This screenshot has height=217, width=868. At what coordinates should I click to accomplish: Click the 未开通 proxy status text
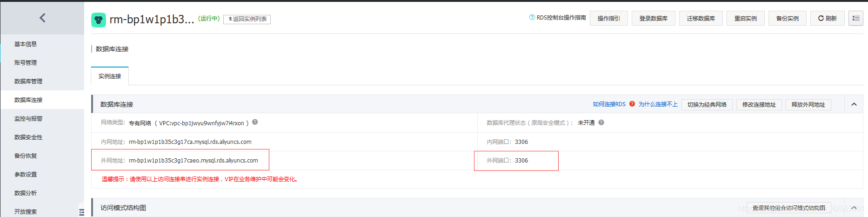(586, 123)
